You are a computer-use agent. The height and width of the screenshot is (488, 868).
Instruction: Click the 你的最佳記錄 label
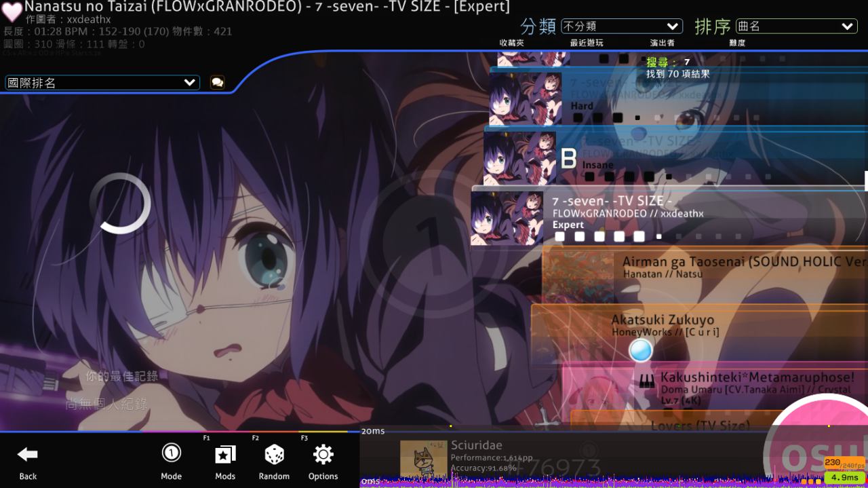122,376
